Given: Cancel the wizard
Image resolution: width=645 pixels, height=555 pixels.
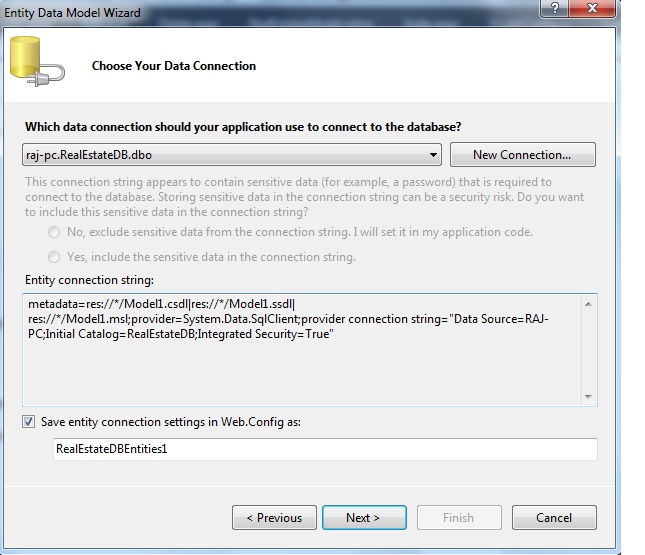Looking at the screenshot, I should point(553,518).
